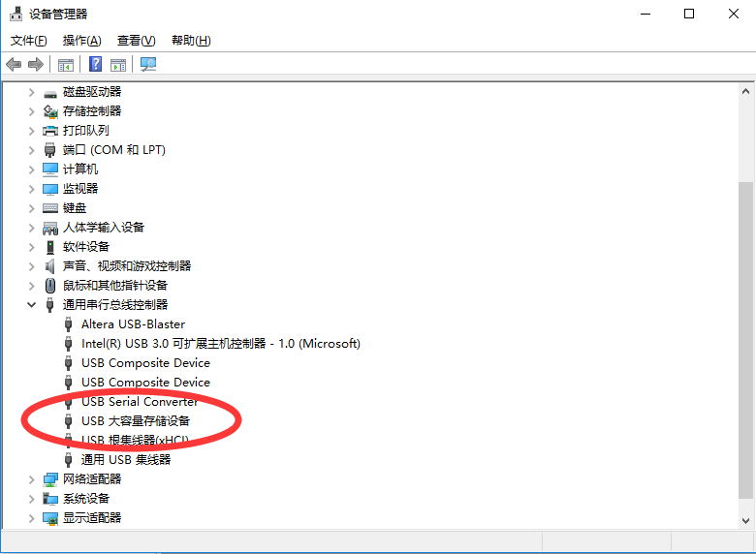Expand the 显示适配器 category
The image size is (756, 554).
pos(31,518)
